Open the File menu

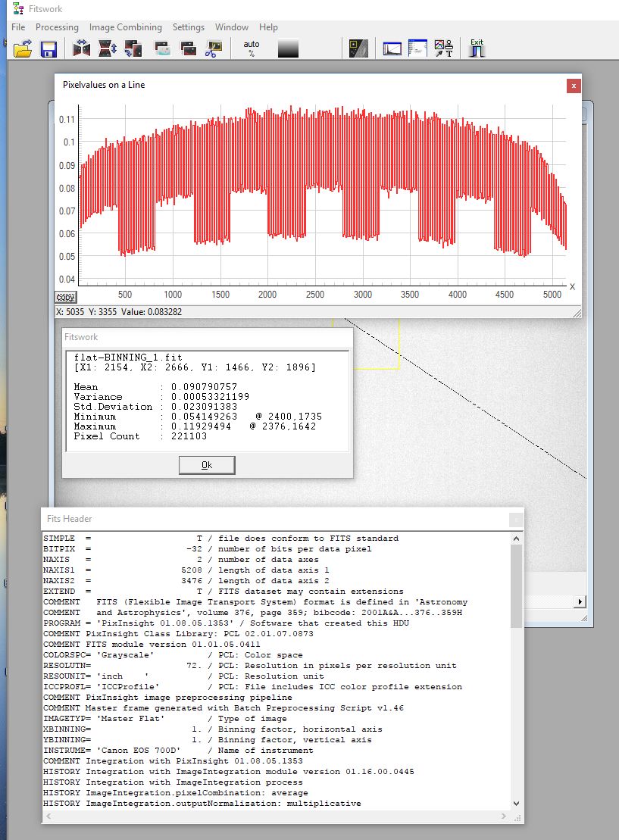pyautogui.click(x=18, y=27)
